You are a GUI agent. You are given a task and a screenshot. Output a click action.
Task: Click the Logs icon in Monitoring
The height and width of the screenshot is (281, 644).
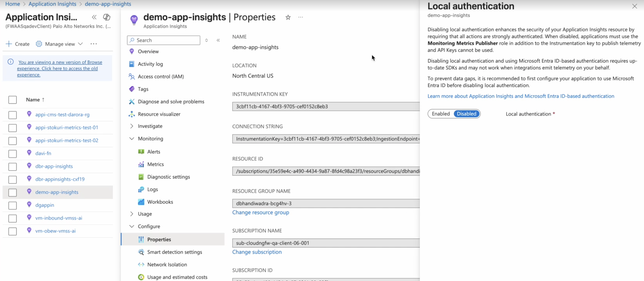pyautogui.click(x=141, y=189)
